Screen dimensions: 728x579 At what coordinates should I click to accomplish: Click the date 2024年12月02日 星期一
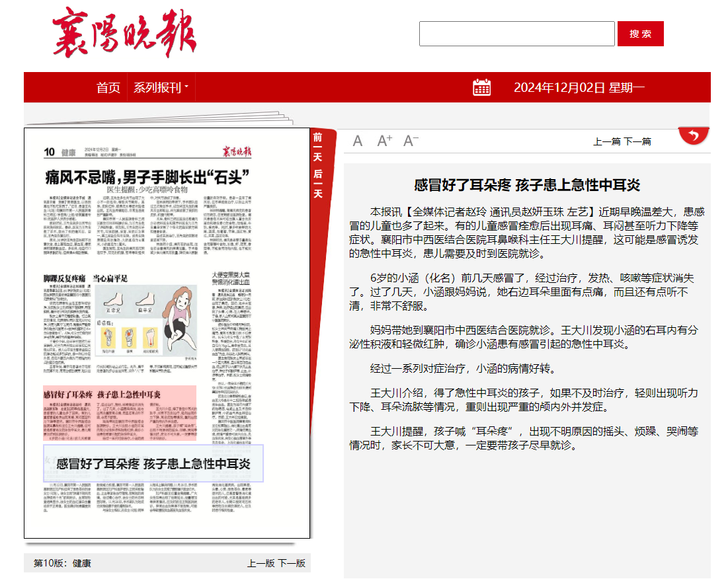tap(579, 87)
